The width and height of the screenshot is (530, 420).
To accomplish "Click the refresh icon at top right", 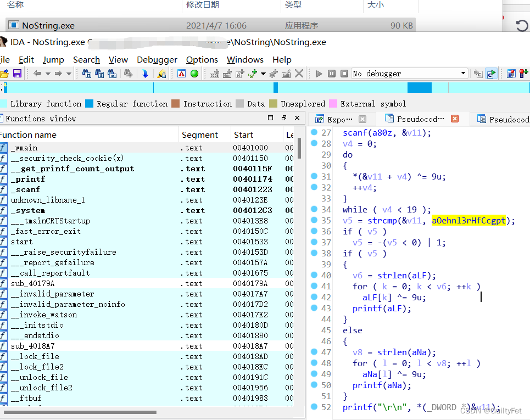I will tap(521, 25).
